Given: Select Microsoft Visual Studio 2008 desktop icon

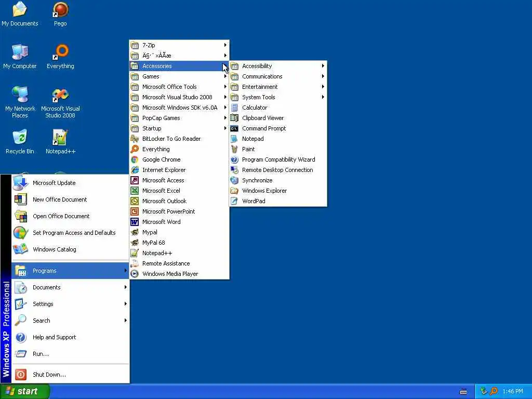Looking at the screenshot, I should 60,95.
